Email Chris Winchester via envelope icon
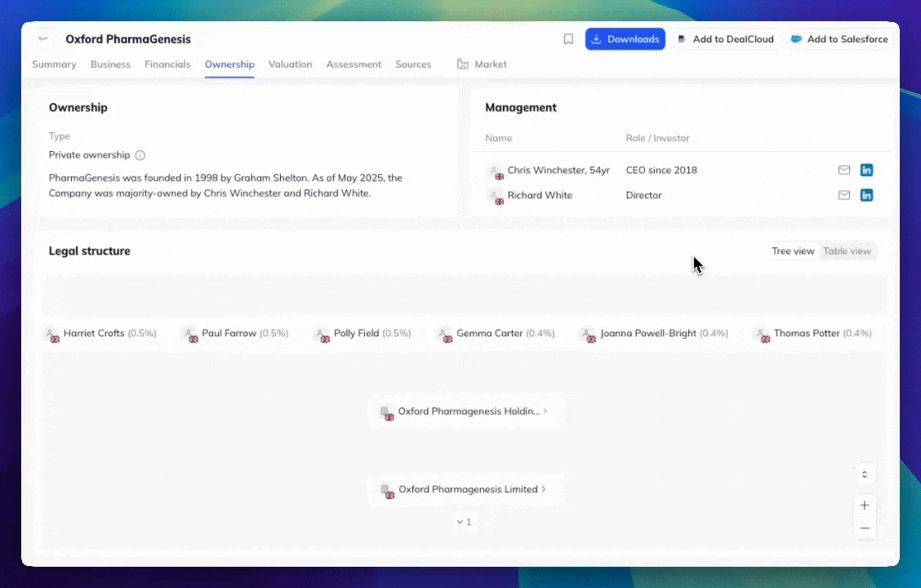The height and width of the screenshot is (588, 921). point(844,170)
